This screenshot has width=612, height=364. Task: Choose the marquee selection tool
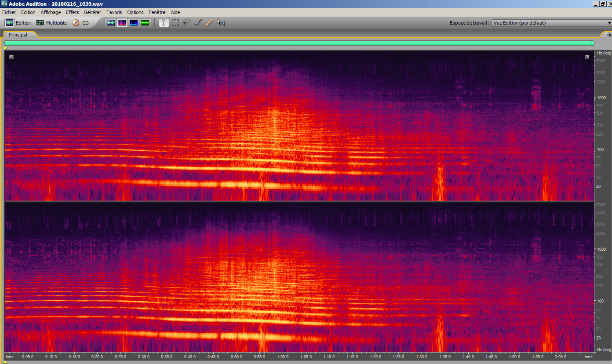click(x=175, y=23)
